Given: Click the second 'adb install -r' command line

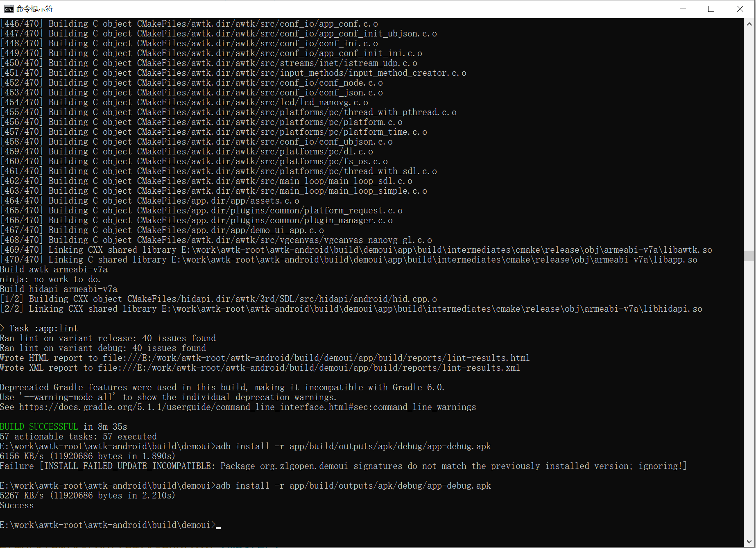Looking at the screenshot, I should [245, 486].
